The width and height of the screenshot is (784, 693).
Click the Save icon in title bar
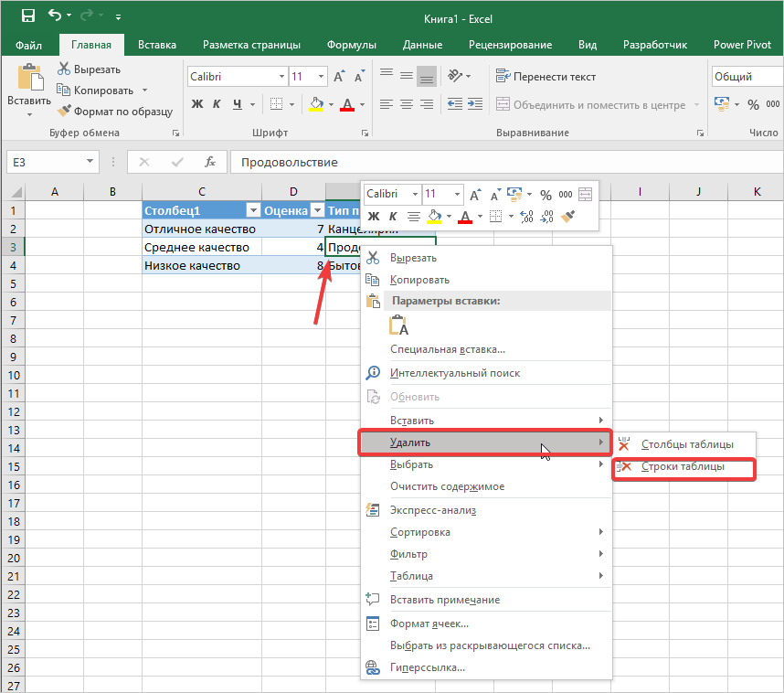27,16
